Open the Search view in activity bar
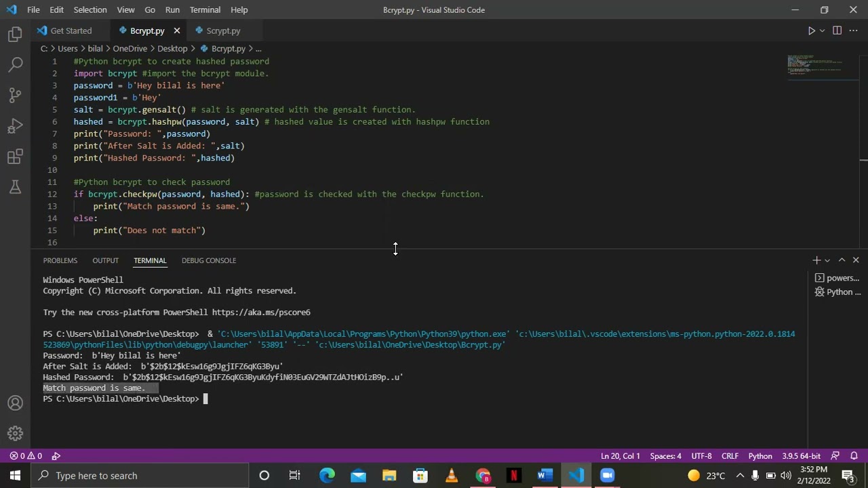Screen dimensions: 868x488 point(15,64)
